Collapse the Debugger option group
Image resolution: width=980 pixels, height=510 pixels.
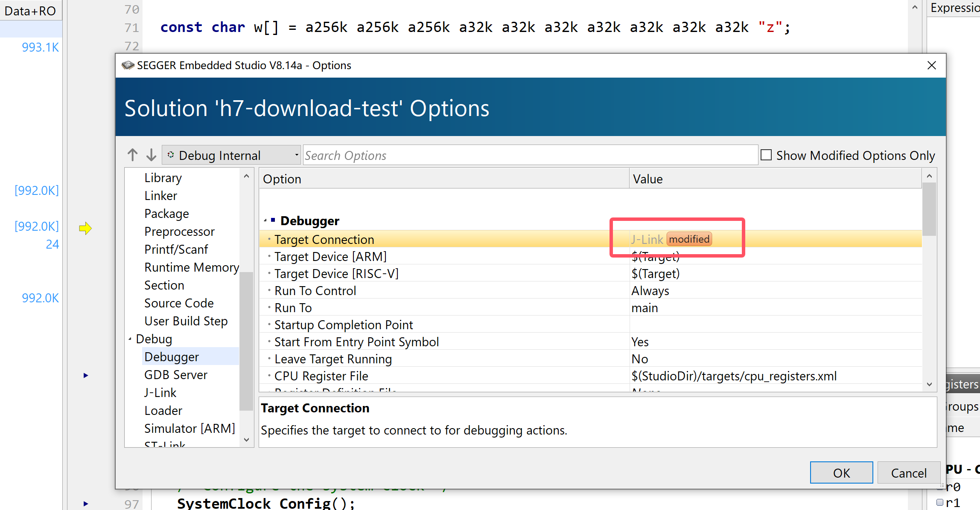point(265,221)
